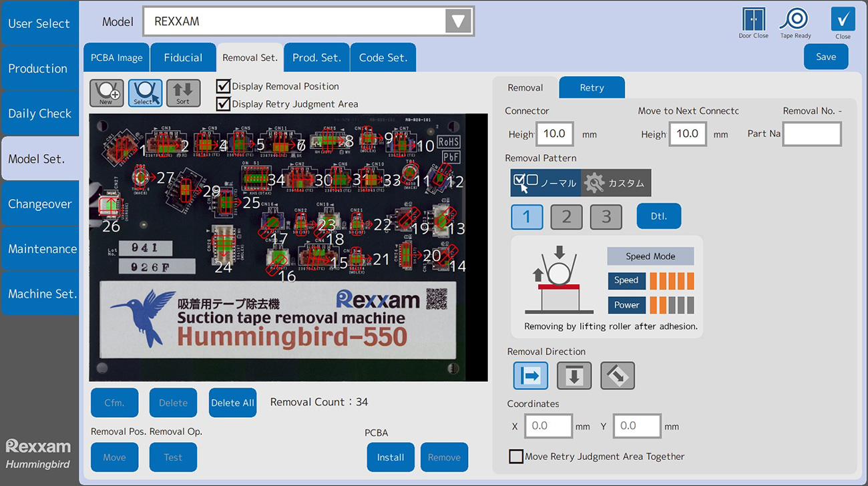This screenshot has width=868, height=486.
Task: Select the Removal tab in right panel
Action: click(525, 87)
